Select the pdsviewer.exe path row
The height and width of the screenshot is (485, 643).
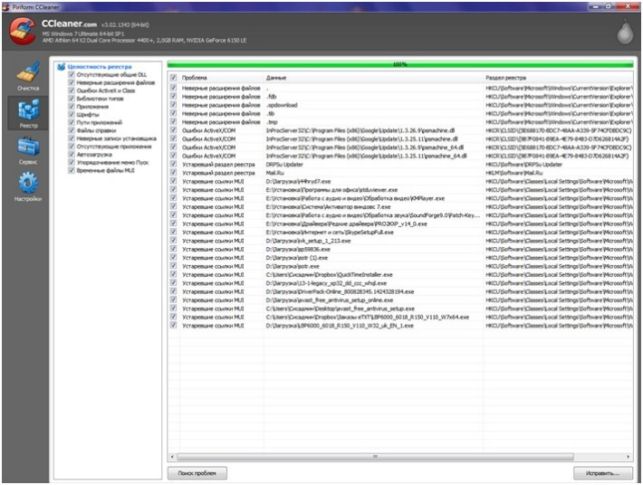[401, 190]
